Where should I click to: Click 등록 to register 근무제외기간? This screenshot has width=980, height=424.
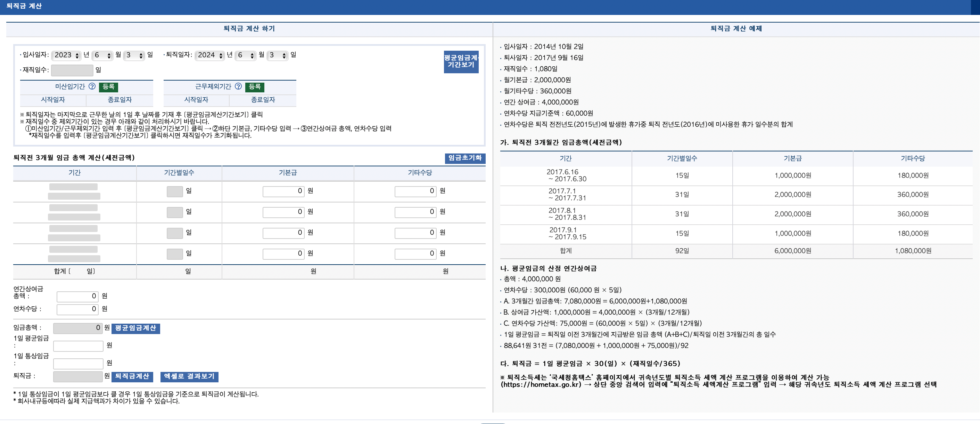click(255, 87)
